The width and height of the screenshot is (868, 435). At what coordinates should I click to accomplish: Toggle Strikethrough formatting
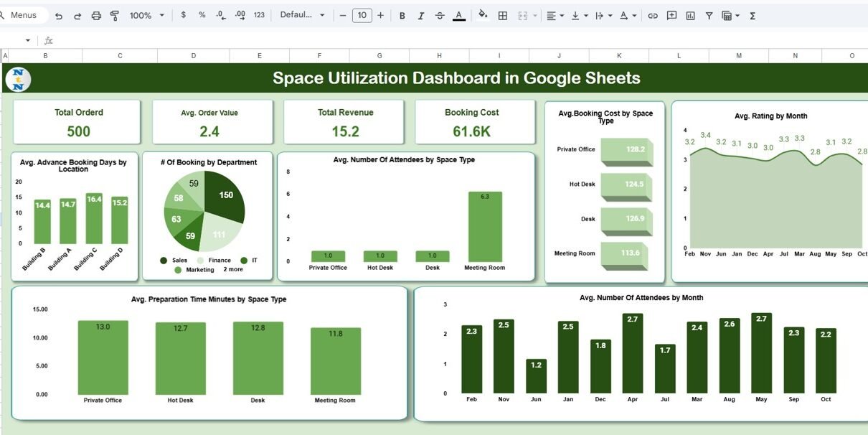[x=440, y=16]
